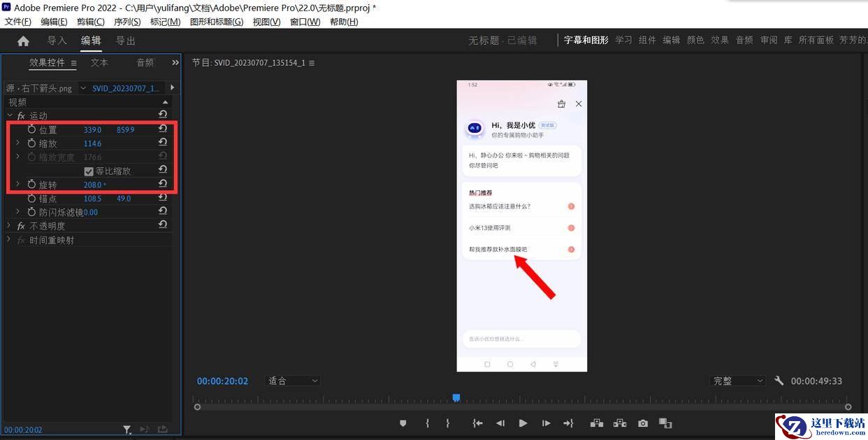Screen dimensions: 868x440
Task: Add a marker in the program monitor
Action: (403, 423)
